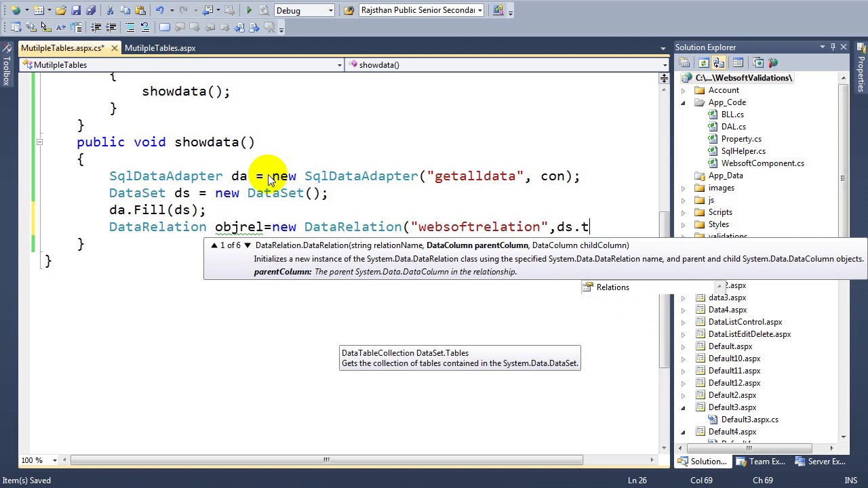Click the Open File folder icon
Viewport: 868px width, 488px height.
point(61,10)
